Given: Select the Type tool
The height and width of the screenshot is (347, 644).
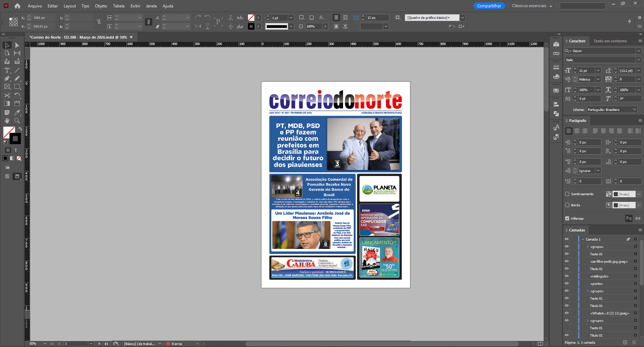Looking at the screenshot, I should click(x=7, y=70).
